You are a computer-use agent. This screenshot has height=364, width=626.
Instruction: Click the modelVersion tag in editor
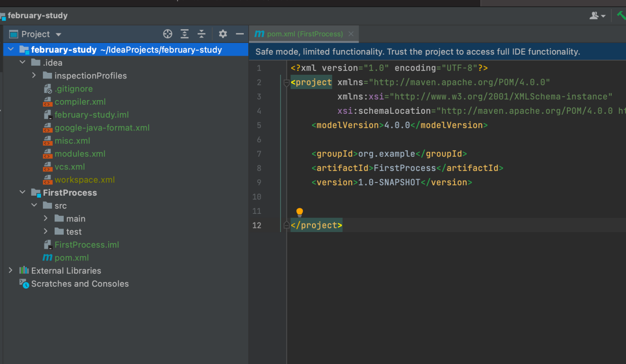pos(399,125)
